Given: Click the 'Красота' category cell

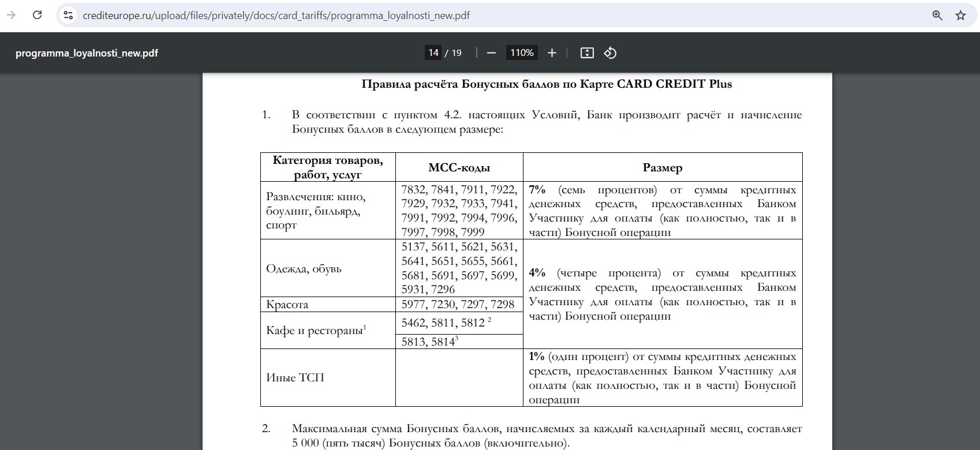Looking at the screenshot, I should pyautogui.click(x=328, y=305).
